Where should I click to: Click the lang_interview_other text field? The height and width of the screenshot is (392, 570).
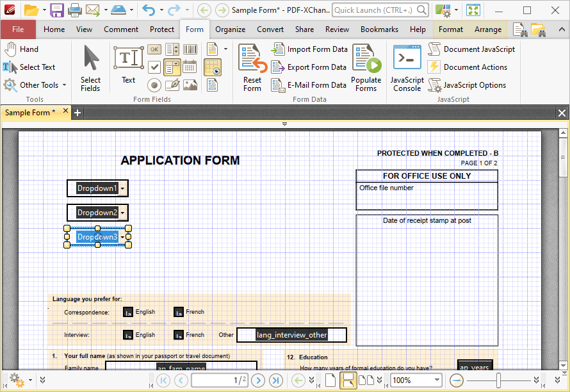pyautogui.click(x=291, y=335)
